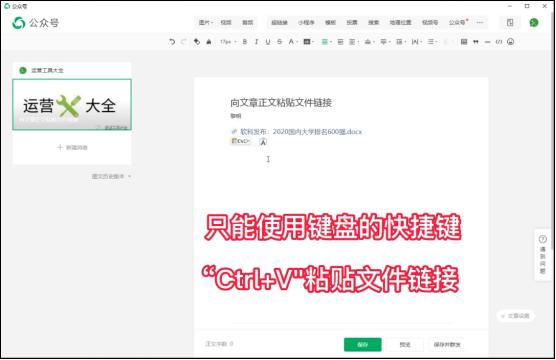
Task: Open the pasted docx file link
Action: [296, 132]
